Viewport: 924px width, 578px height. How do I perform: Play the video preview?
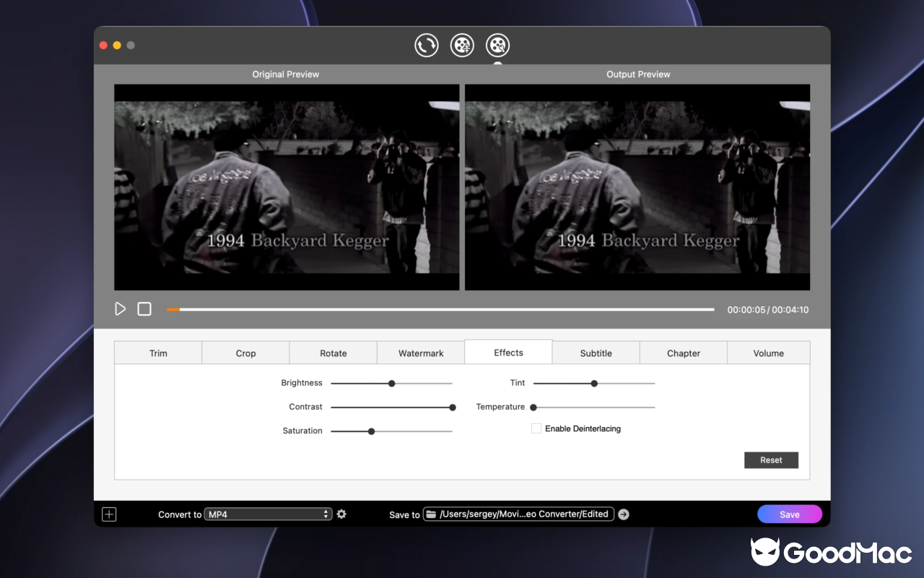tap(121, 309)
